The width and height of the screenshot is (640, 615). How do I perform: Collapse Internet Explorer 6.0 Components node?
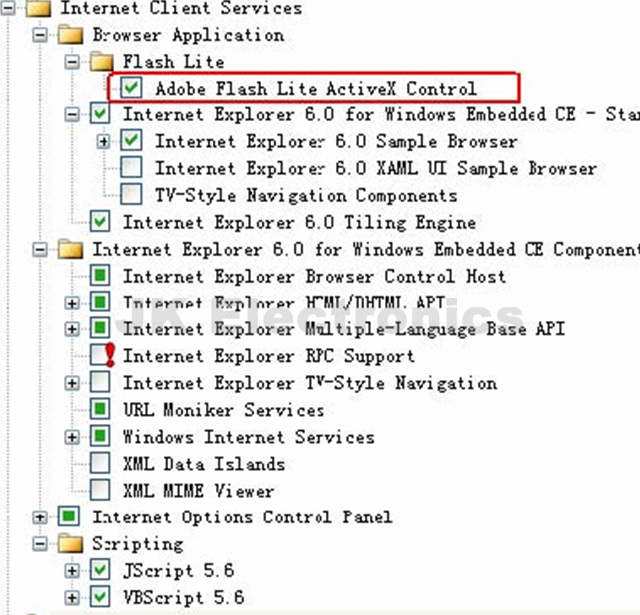tap(40, 249)
